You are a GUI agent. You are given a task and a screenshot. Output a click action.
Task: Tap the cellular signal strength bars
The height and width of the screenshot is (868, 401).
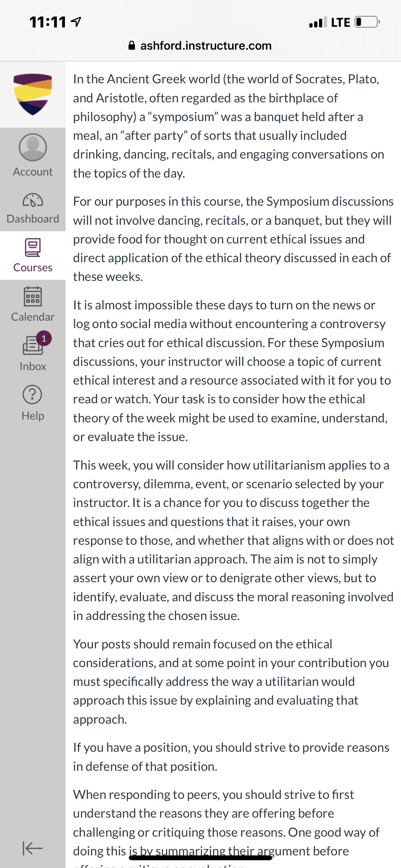pos(318,22)
